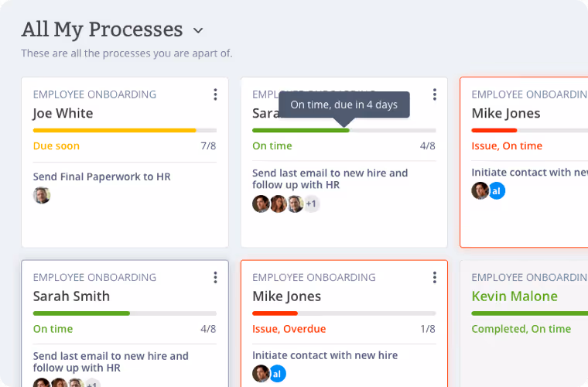Image resolution: width=588 pixels, height=387 pixels.
Task: Click Initiate contact with new hire on Overdue card
Action: pyautogui.click(x=325, y=355)
